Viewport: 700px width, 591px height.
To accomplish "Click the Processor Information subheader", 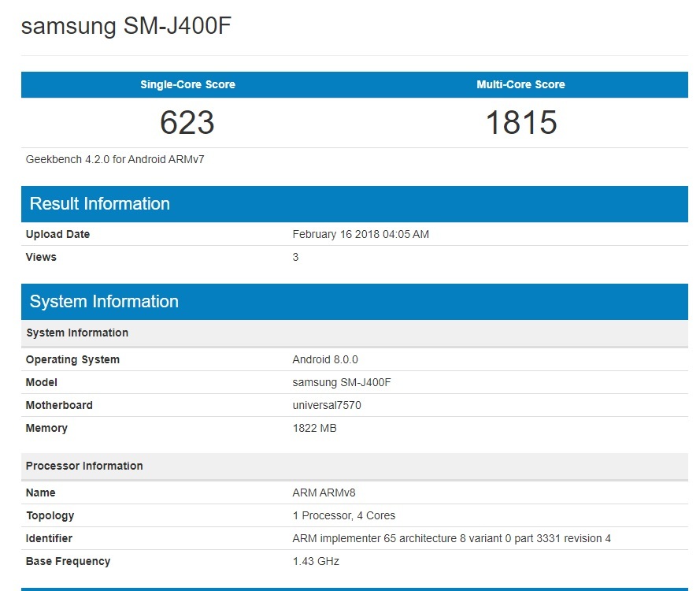I will [84, 466].
